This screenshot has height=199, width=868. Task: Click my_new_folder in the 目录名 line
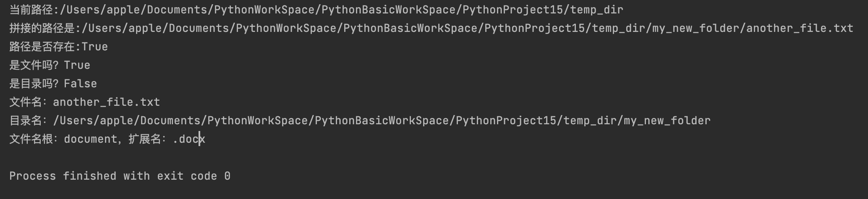coord(667,120)
